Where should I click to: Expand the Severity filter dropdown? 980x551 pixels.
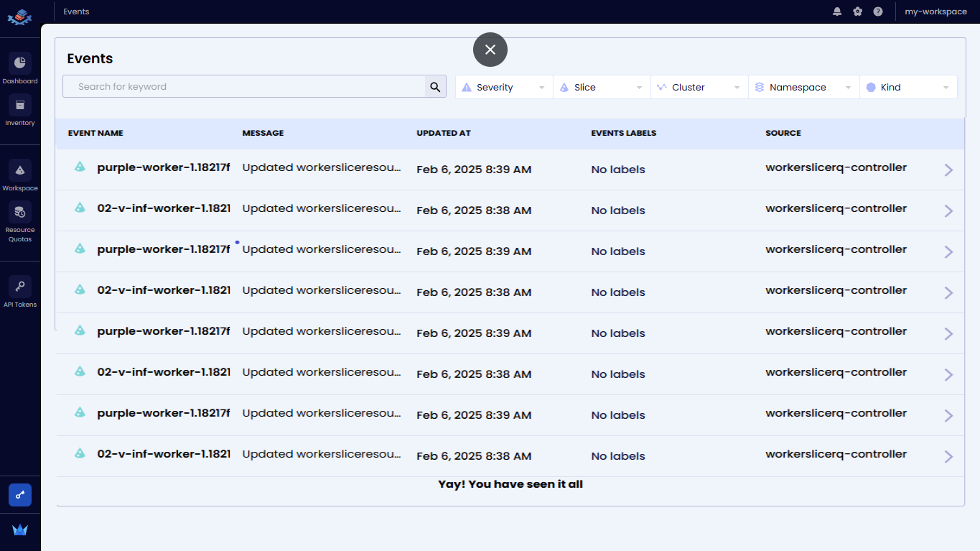point(504,87)
